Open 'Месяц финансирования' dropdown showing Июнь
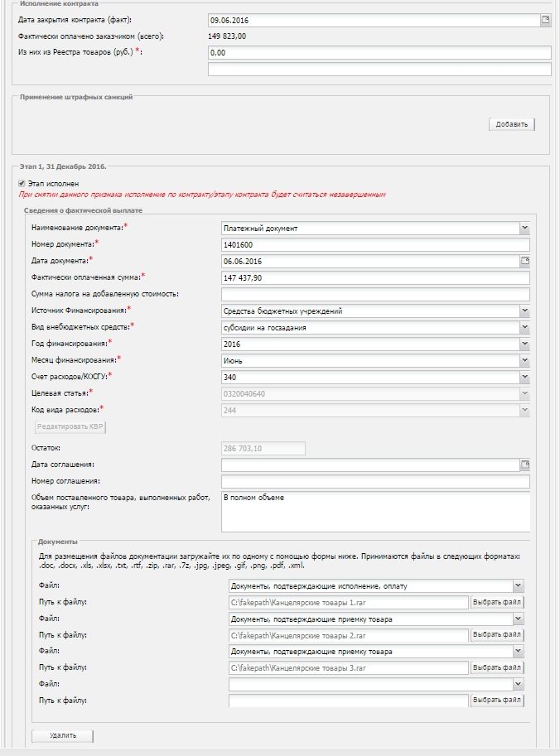560x756 pixels. (x=524, y=360)
